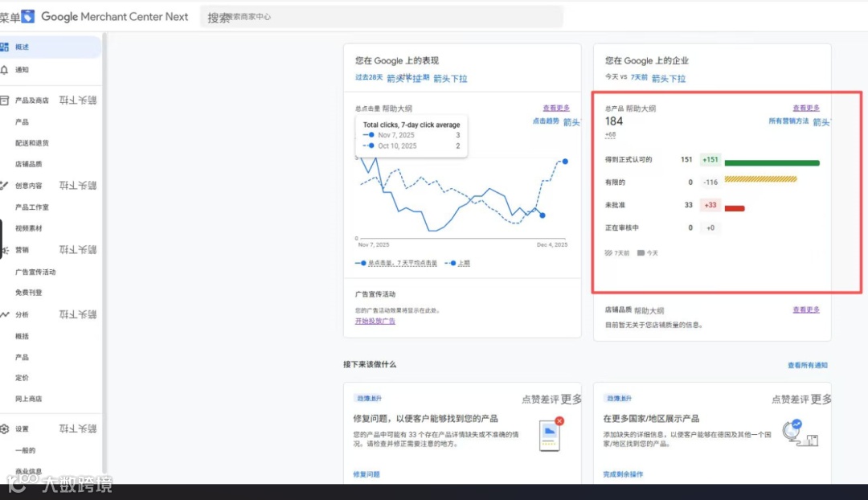Open 免费刊登 sidebar item
Image resolution: width=868 pixels, height=500 pixels.
[x=29, y=293]
